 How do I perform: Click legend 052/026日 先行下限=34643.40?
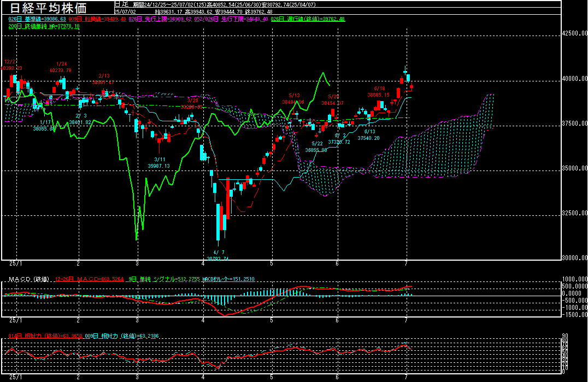(231, 19)
